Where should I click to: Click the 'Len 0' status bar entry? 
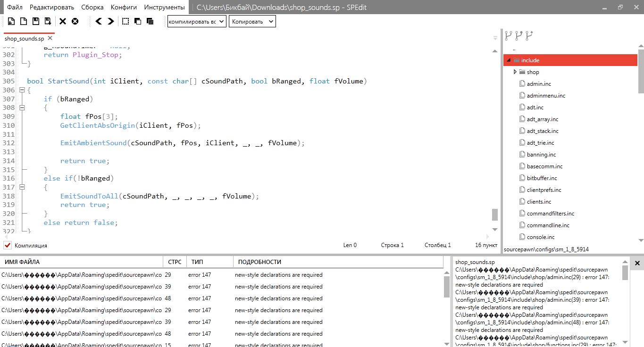[x=350, y=245]
